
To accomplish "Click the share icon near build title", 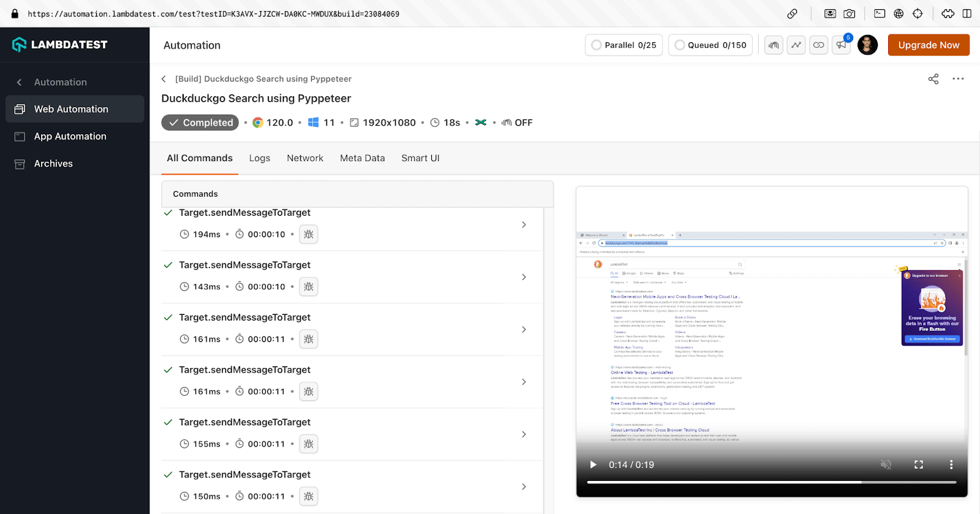I will click(933, 79).
